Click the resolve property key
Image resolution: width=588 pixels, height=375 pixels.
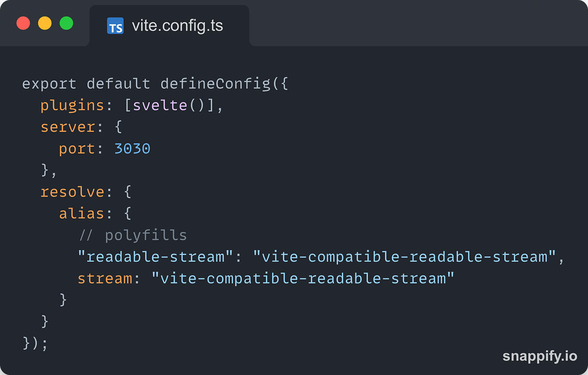72,192
